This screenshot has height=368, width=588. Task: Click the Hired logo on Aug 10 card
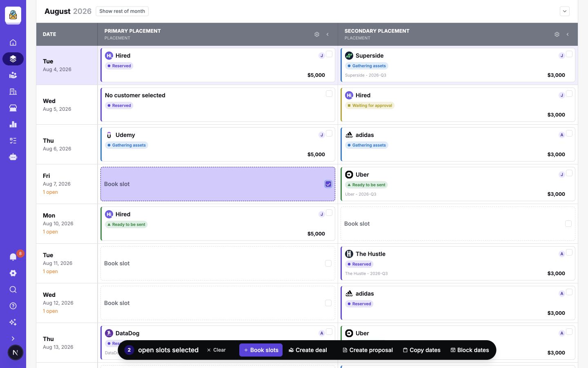109,214
